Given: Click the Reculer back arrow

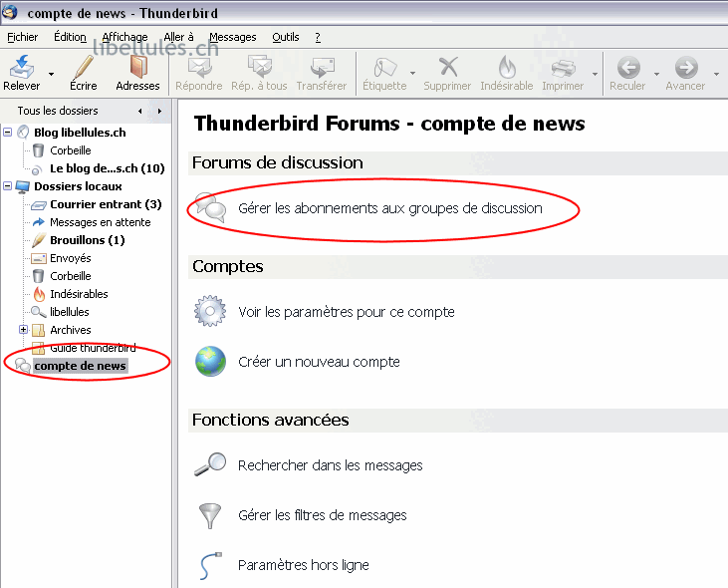Looking at the screenshot, I should (628, 68).
